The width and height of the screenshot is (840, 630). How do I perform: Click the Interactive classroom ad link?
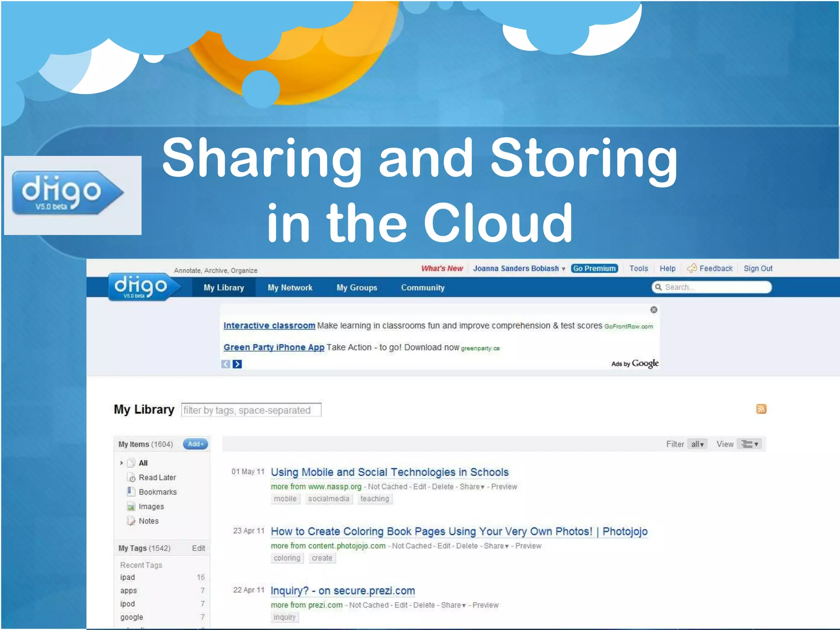coord(269,325)
